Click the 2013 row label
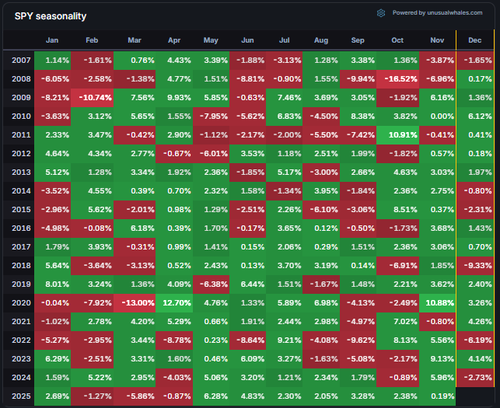The image size is (500, 408). pos(21,172)
